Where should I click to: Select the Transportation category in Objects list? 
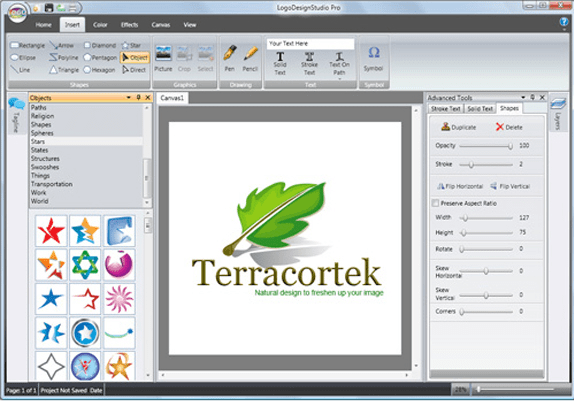tap(86, 184)
